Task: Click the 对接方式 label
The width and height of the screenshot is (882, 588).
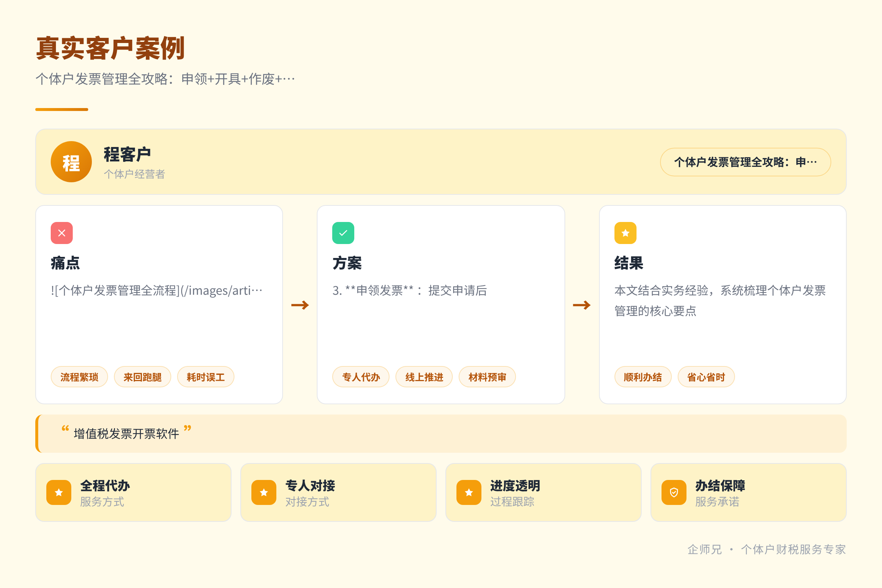Action: 307,501
